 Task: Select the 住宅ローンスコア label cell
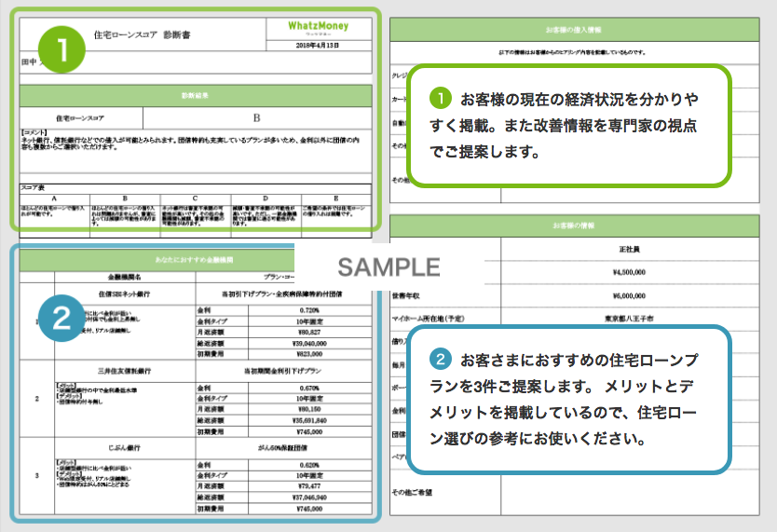coord(81,118)
